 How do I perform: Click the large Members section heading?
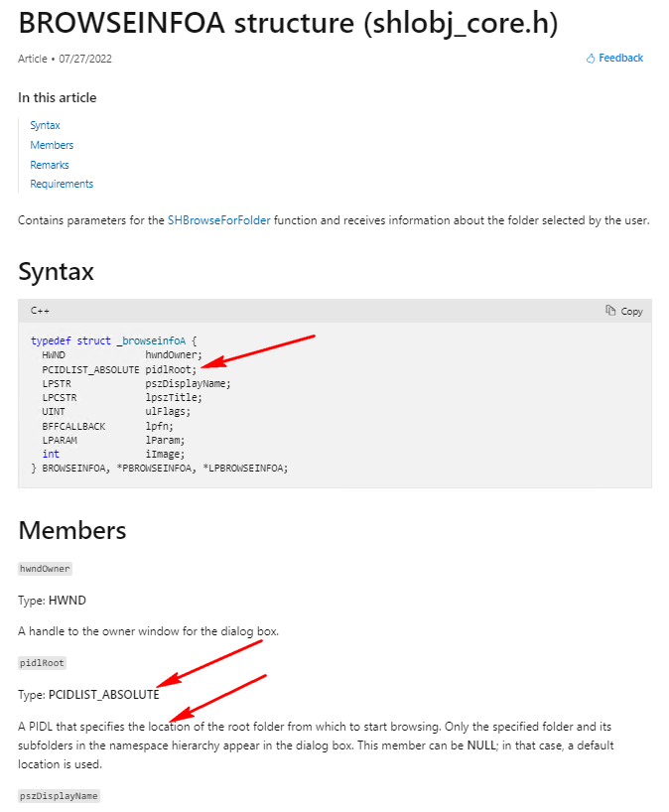point(71,530)
